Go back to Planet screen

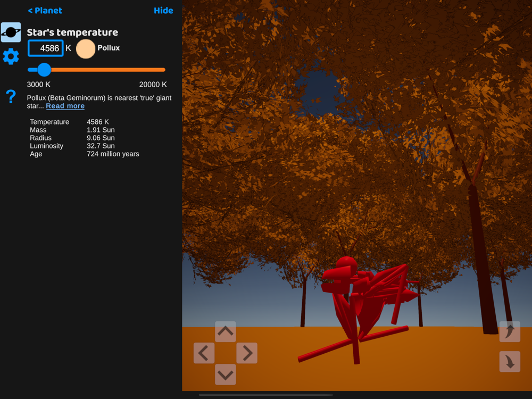pyautogui.click(x=45, y=11)
